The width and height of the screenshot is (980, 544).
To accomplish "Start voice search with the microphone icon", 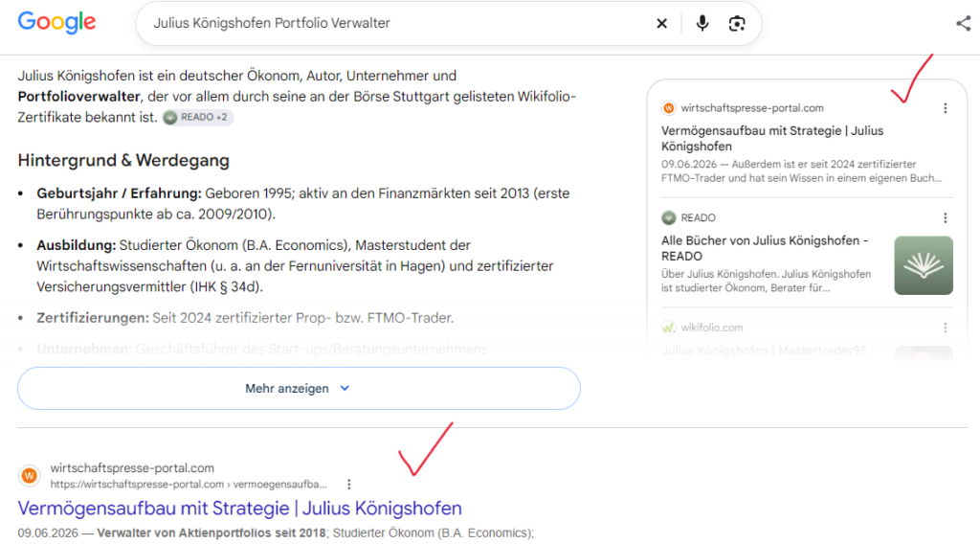I will coord(702,23).
